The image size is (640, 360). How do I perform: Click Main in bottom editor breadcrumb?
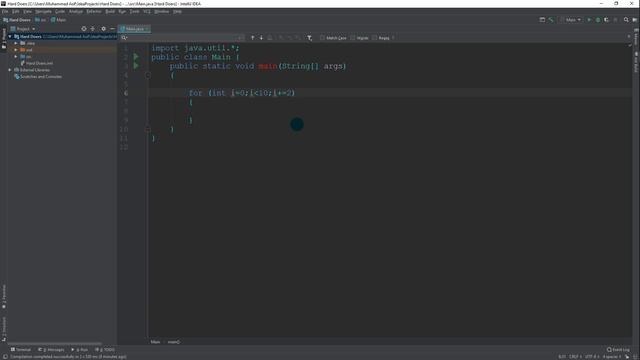point(155,342)
